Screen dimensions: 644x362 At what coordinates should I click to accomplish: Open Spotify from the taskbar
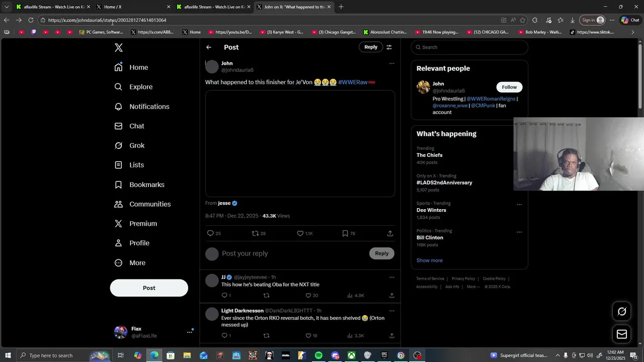tap(318, 355)
